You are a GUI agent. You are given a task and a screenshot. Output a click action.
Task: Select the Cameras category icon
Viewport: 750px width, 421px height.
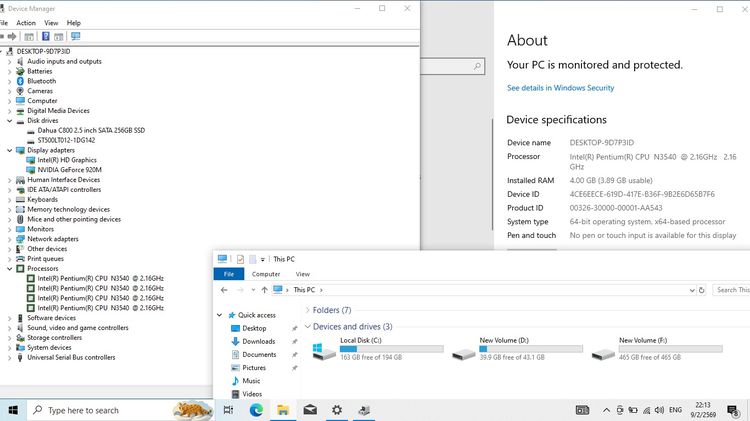click(20, 91)
